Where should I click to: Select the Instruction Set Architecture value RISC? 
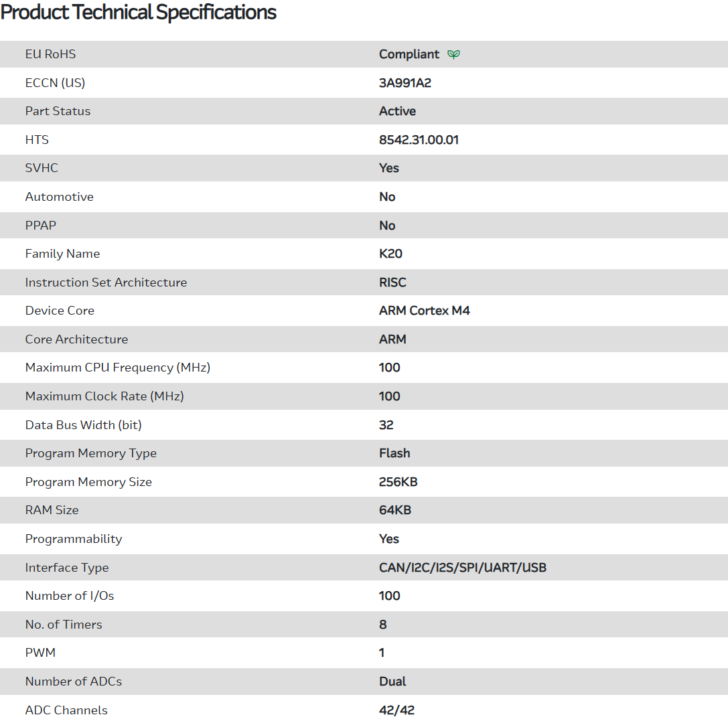coord(392,283)
